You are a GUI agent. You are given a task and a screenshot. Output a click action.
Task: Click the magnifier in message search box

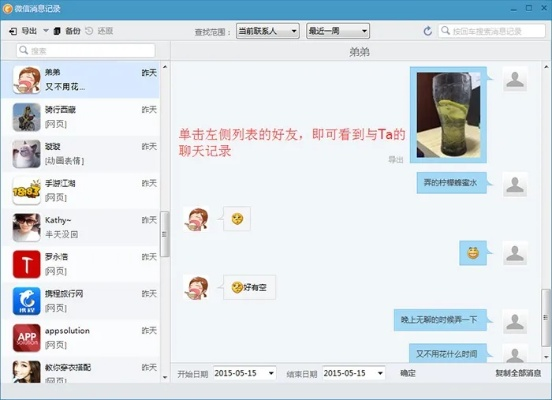(445, 31)
